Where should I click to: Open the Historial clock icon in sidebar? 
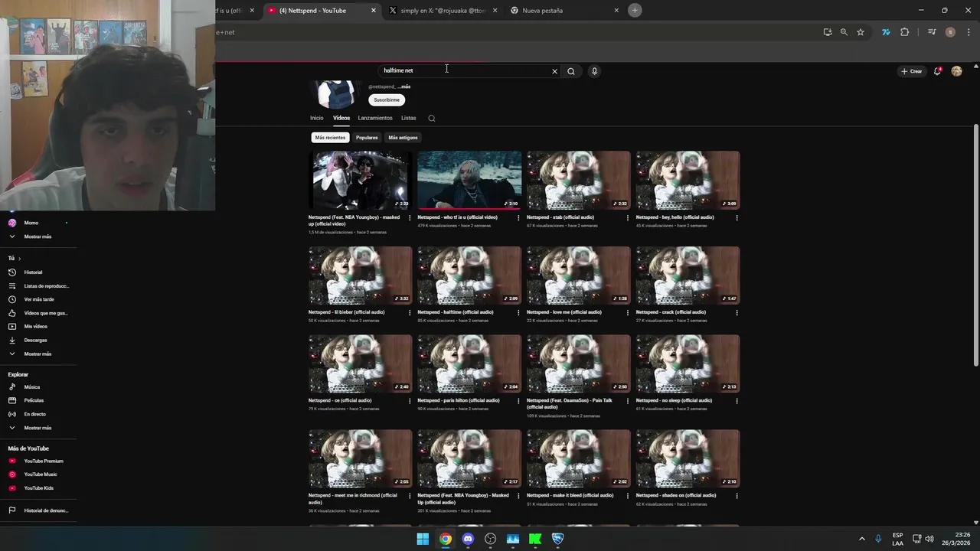[x=12, y=272]
